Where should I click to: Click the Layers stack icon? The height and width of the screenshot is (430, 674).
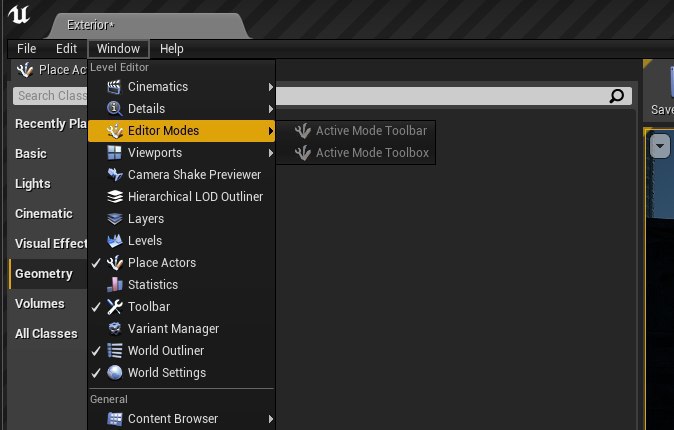115,219
